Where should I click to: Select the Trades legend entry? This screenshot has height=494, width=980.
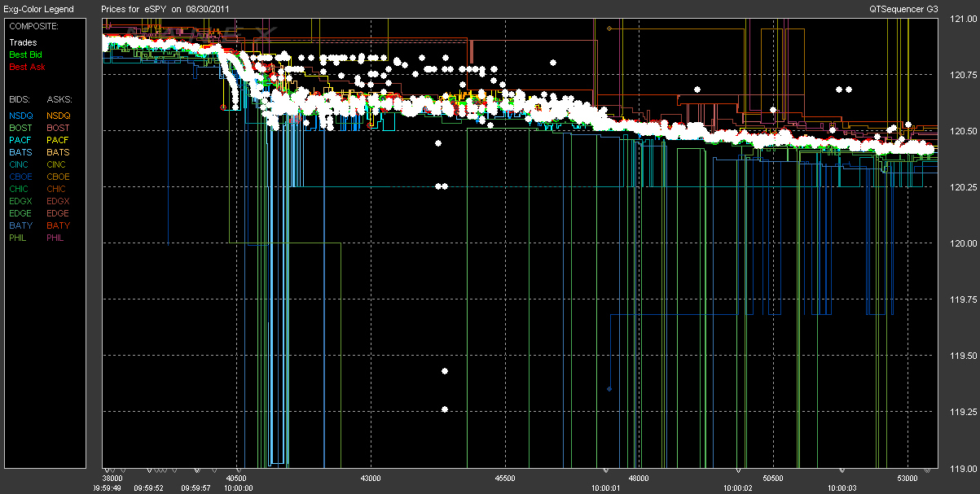tap(23, 42)
